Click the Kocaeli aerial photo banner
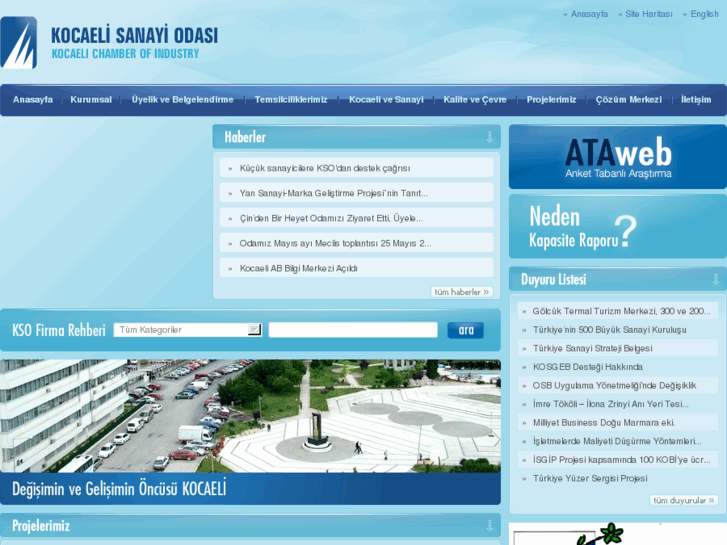 250,416
